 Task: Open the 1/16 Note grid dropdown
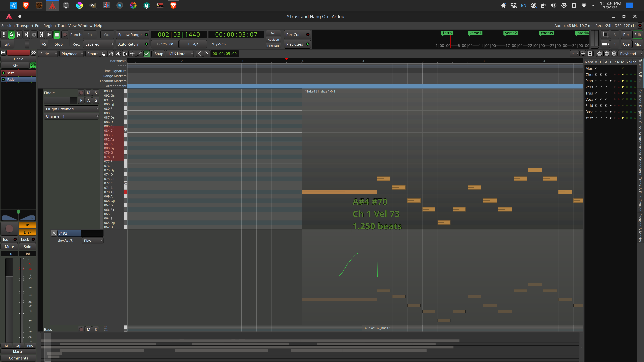click(180, 54)
